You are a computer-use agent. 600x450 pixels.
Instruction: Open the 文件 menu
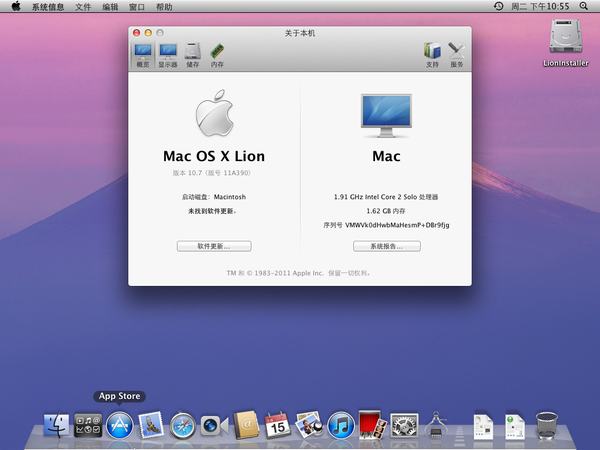click(x=83, y=6)
